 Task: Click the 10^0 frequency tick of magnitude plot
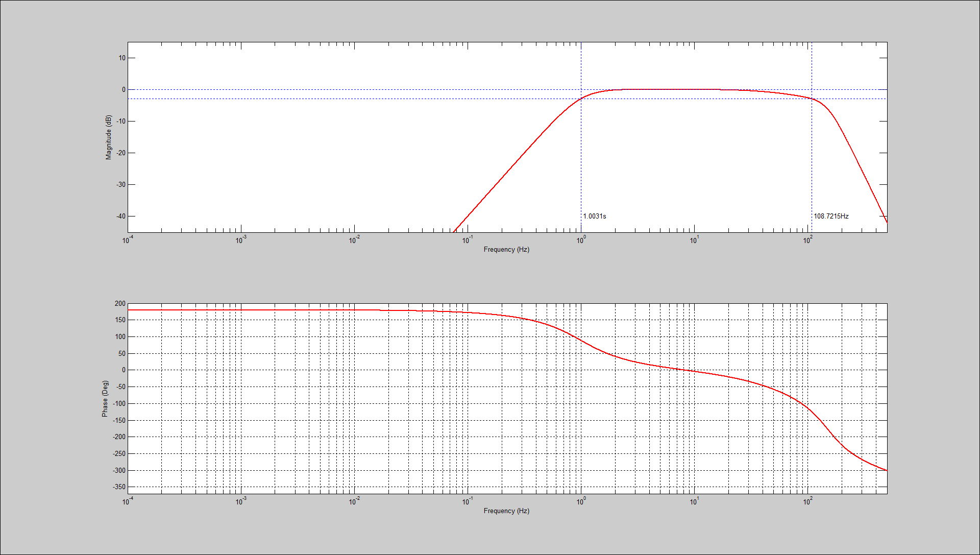(x=581, y=240)
